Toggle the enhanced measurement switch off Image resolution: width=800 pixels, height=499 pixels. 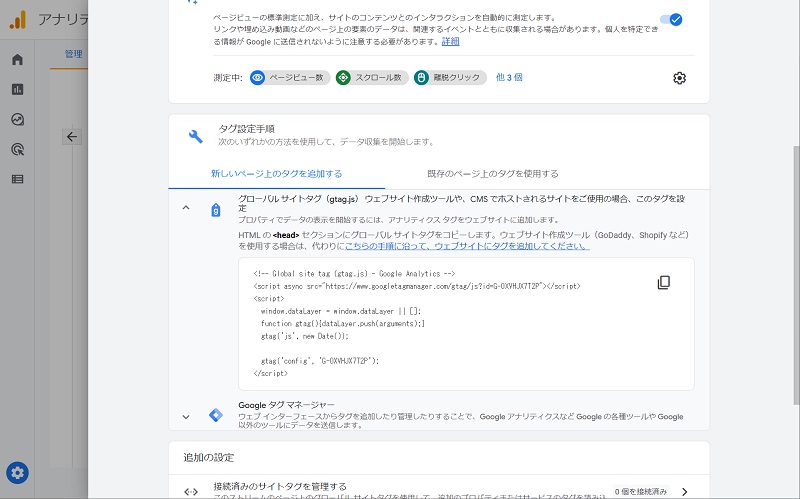671,19
